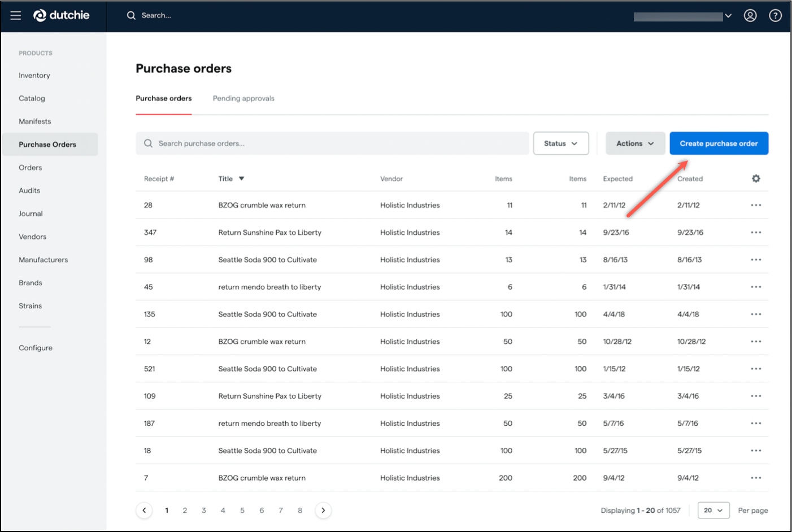Image resolution: width=792 pixels, height=532 pixels.
Task: Click the search magnifier in the top bar
Action: 131,15
